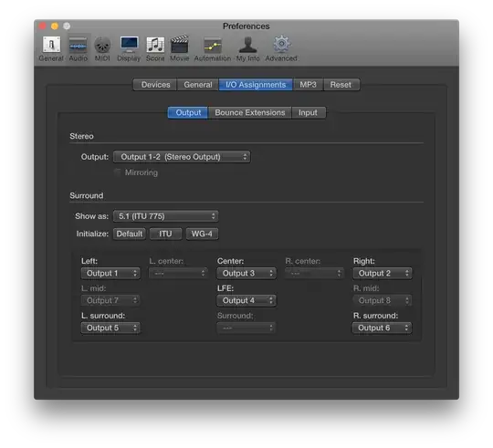493x448 pixels.
Task: Open the General preferences icon
Action: 51,48
